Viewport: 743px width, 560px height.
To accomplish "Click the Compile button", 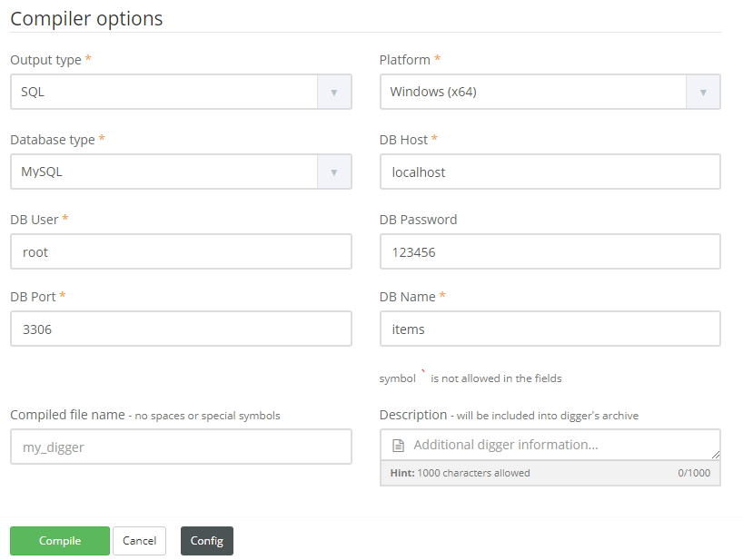I will (x=60, y=541).
